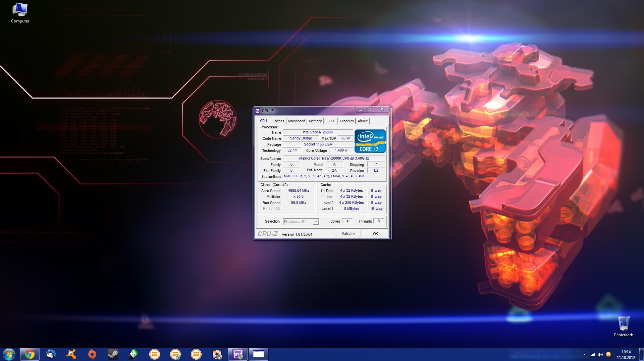Select the CPU tab
The image size is (644, 361).
click(263, 121)
